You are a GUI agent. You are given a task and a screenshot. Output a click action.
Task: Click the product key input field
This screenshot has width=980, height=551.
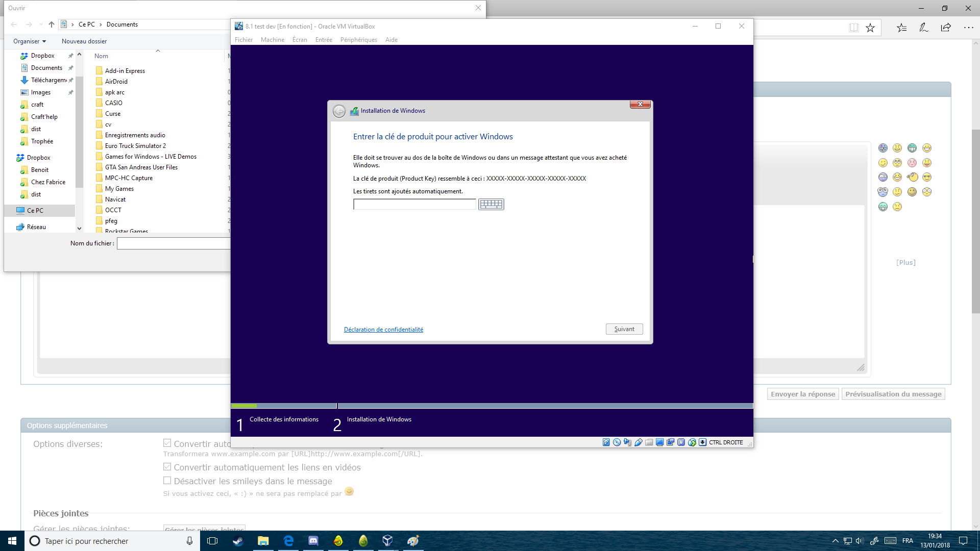click(x=414, y=204)
